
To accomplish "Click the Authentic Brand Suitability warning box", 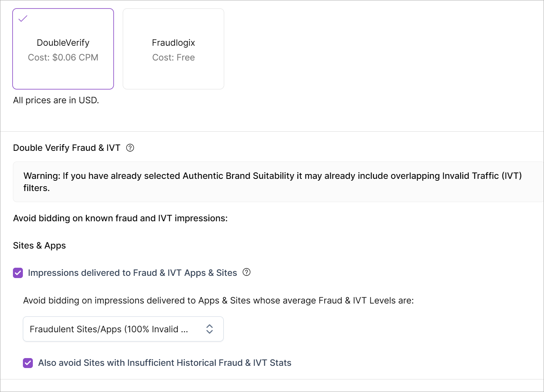I will [x=272, y=182].
